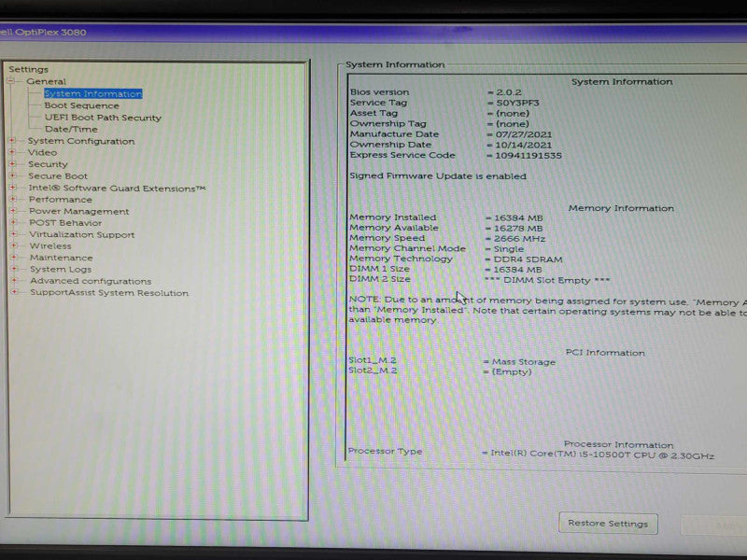The height and width of the screenshot is (560, 747).
Task: Expand Intel Software Guard Extensions node
Action: 13,188
